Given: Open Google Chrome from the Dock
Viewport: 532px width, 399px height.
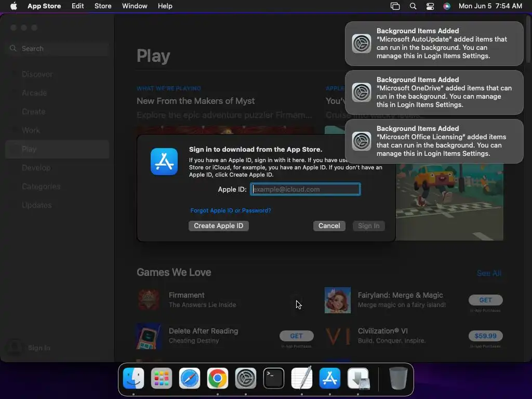Looking at the screenshot, I should (x=218, y=378).
